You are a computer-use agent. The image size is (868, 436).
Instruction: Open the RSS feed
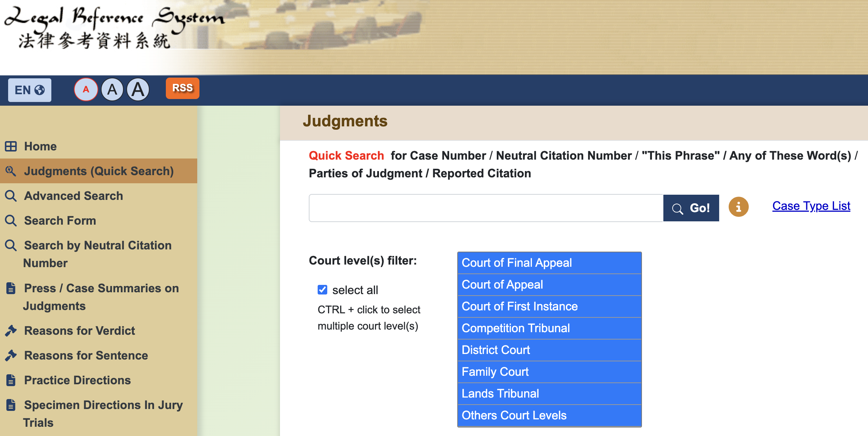tap(182, 88)
